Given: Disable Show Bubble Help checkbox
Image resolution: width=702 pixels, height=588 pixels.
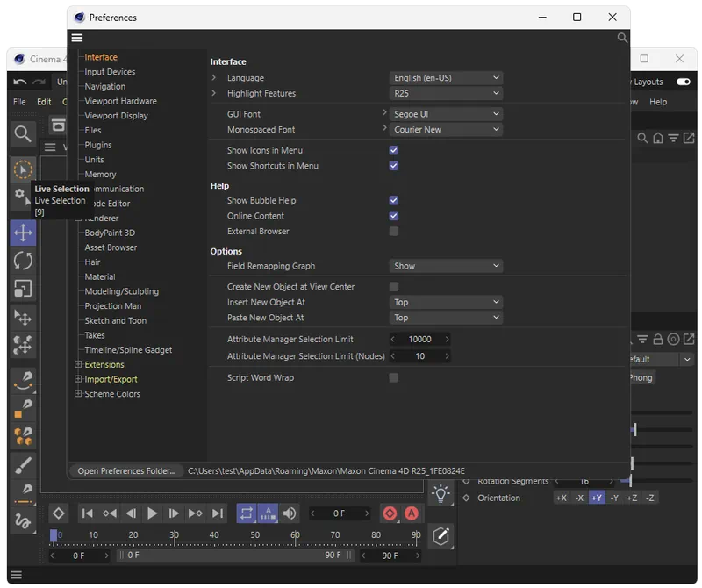Looking at the screenshot, I should click(393, 201).
